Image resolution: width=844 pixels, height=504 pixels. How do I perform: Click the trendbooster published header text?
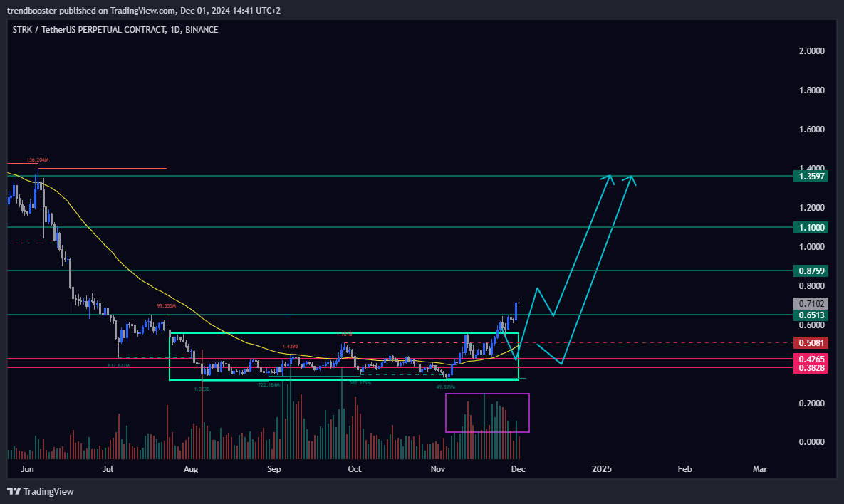[144, 10]
